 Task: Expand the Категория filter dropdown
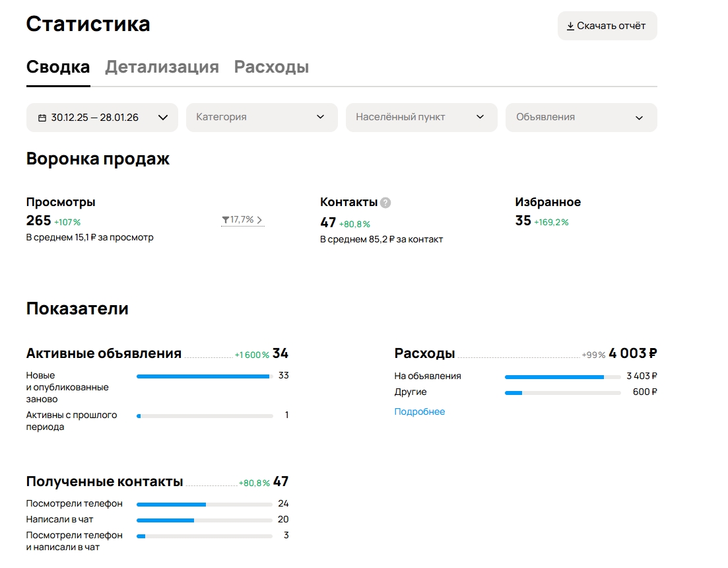click(x=261, y=118)
